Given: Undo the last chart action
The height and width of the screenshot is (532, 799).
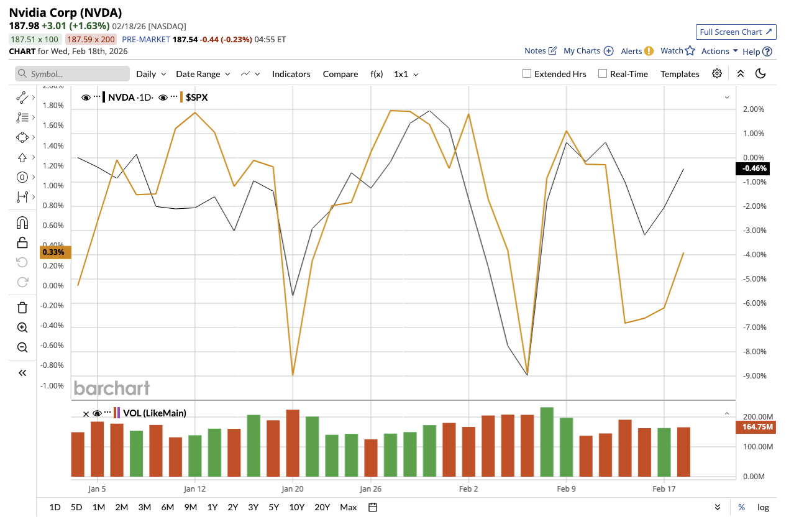Looking at the screenshot, I should click(22, 262).
